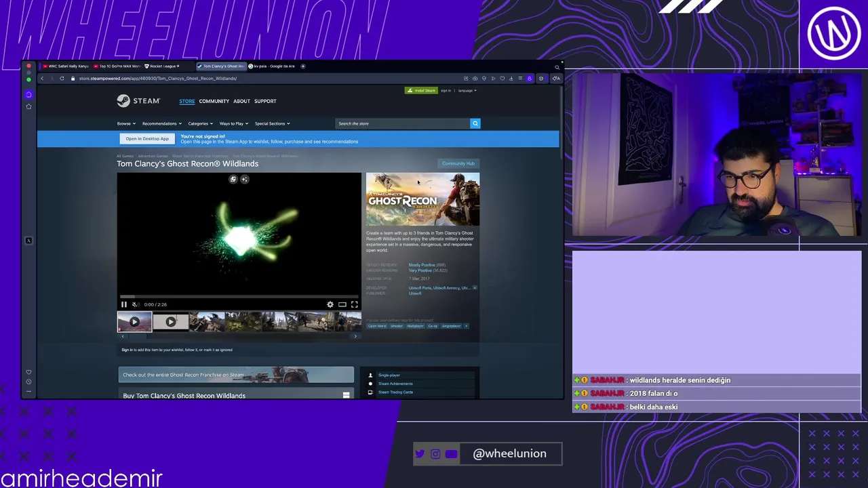Reload the page in the browser
This screenshot has height=488, width=868.
[62, 78]
